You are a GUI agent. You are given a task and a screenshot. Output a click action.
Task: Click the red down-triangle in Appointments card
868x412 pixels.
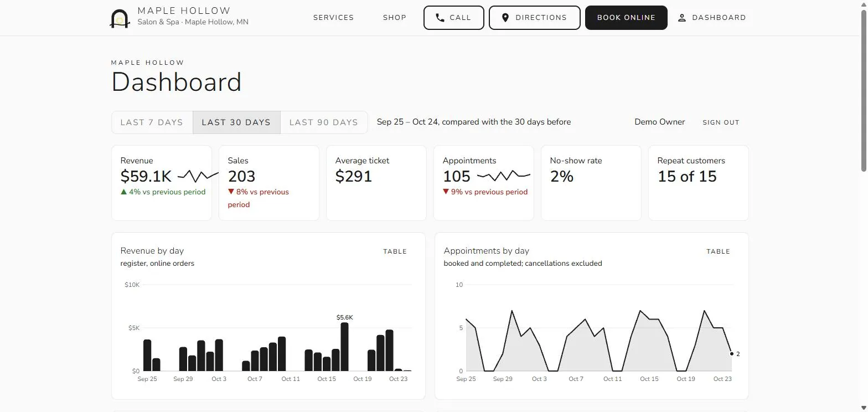446,192
